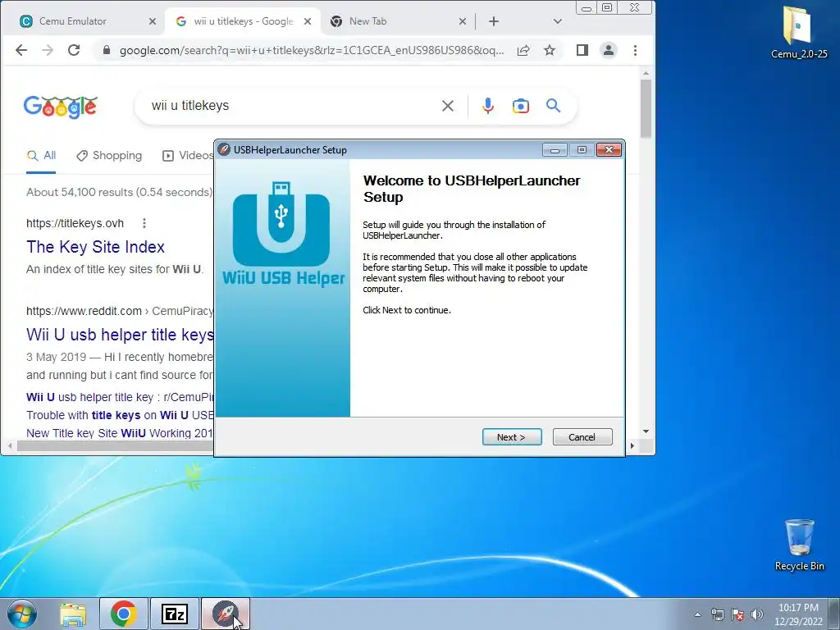Click the Google holiday logo

coord(61,107)
